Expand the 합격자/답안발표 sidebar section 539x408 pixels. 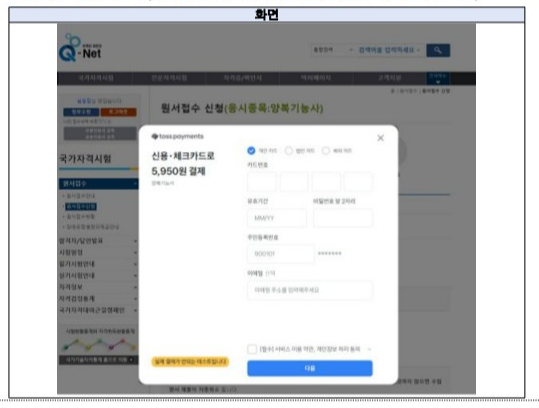tap(99, 241)
